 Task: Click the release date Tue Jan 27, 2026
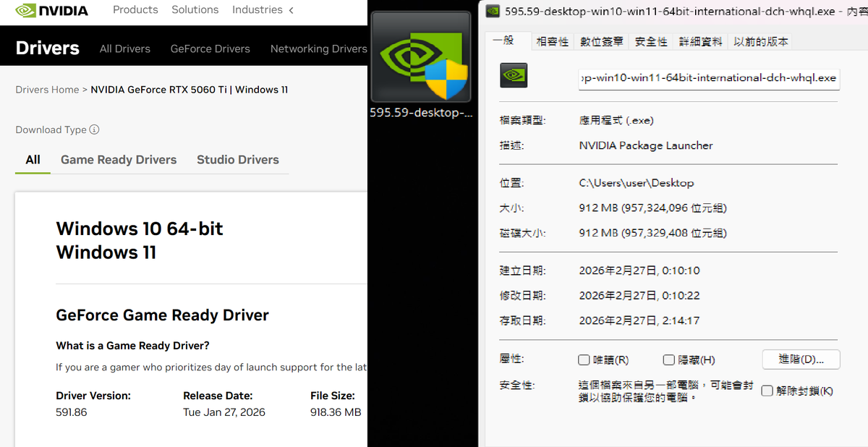224,412
